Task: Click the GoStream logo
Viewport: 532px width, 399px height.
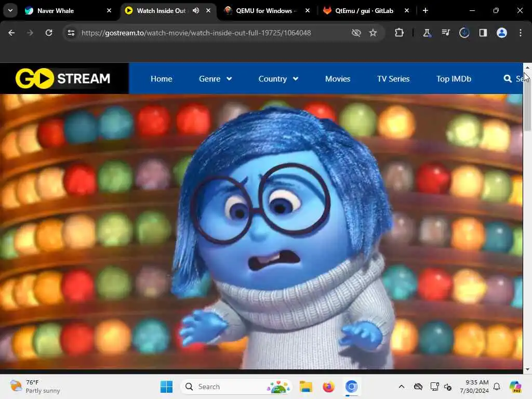Action: [x=63, y=78]
